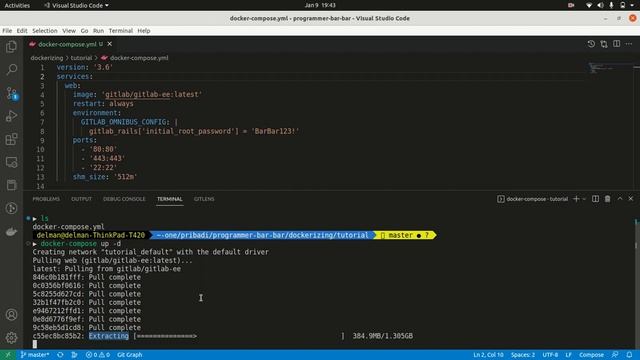Switch to the Output tab
Viewport: 640px width, 360px height.
[81, 199]
